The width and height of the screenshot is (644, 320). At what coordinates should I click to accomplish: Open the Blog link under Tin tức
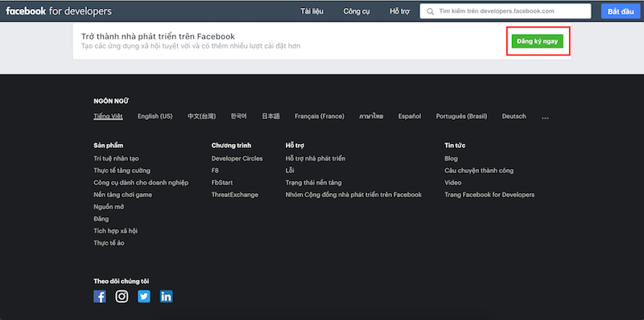coord(451,158)
